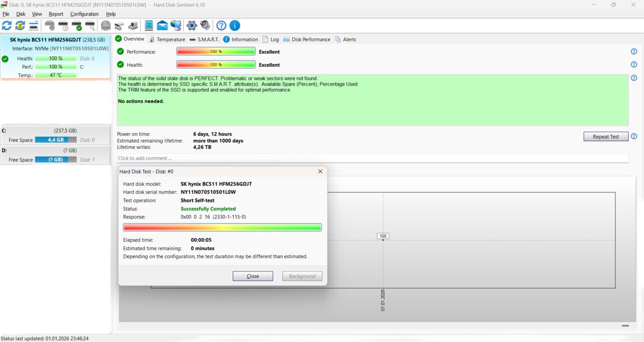This screenshot has width=644, height=342.
Task: Click the question mark help toolbar icon
Action: [221, 26]
